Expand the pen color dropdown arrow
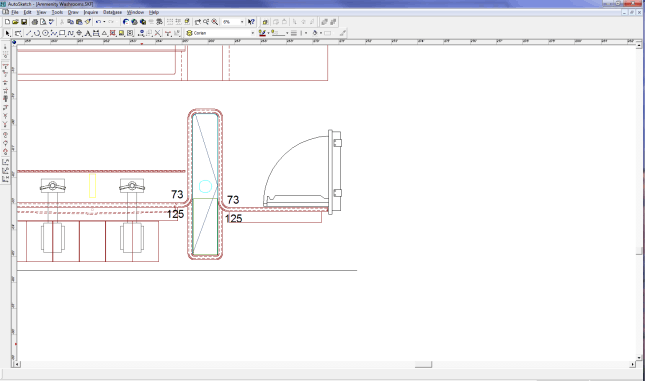Screen dimensions: 645x381 (x=268, y=33)
